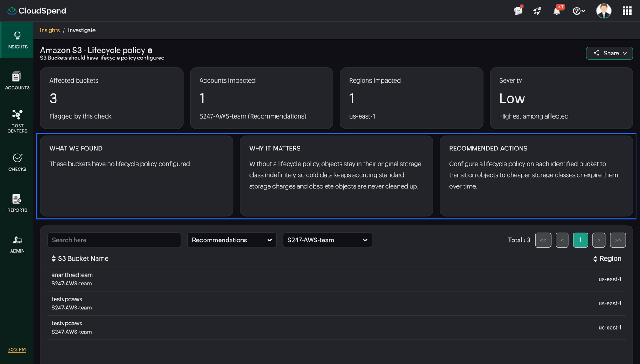Click the Accounts Impacted card
The image size is (640, 364).
261,98
